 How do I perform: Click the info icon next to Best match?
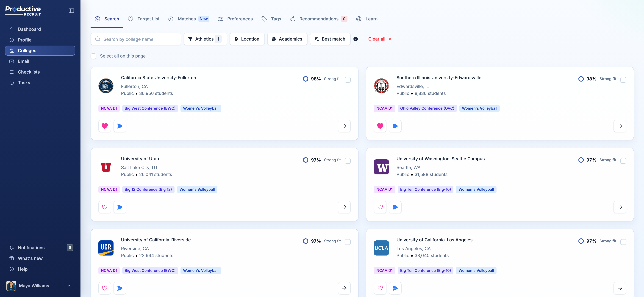pos(355,39)
